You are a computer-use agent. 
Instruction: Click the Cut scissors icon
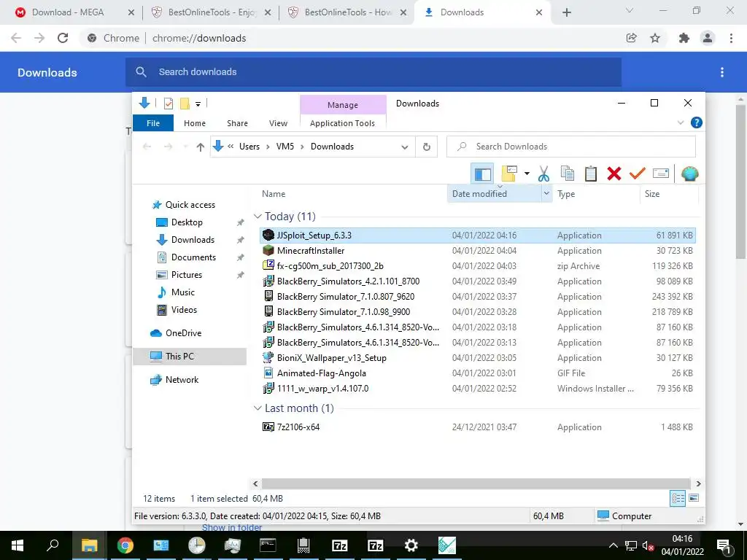543,174
